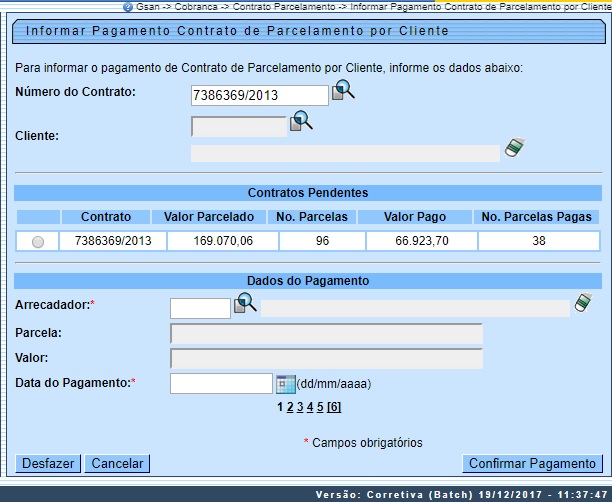Focus the Cliente code input field
This screenshot has height=502, width=612.
[238, 127]
